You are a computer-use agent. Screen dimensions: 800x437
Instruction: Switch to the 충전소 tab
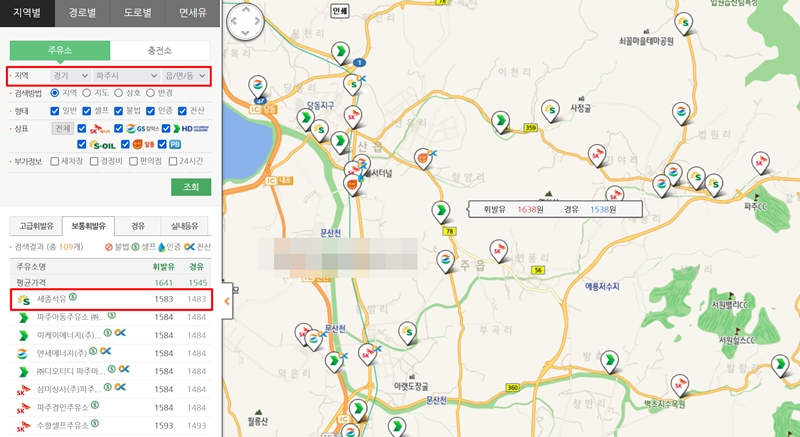click(160, 50)
